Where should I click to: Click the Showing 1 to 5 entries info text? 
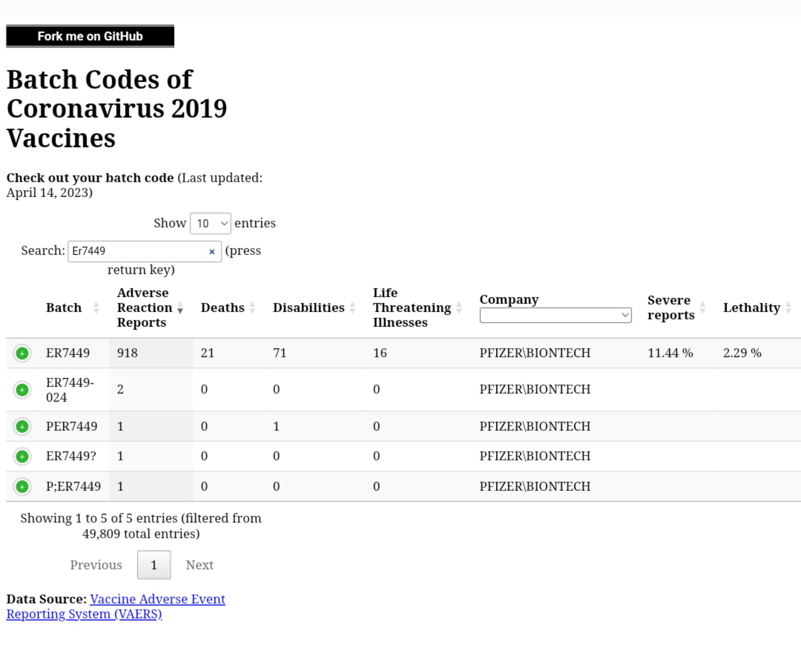point(141,526)
